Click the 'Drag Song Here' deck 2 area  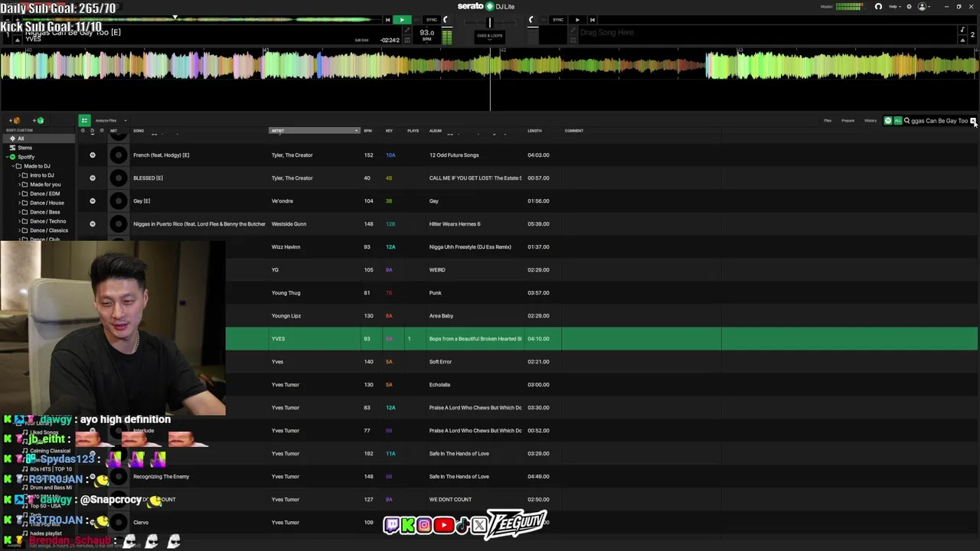pyautogui.click(x=606, y=33)
